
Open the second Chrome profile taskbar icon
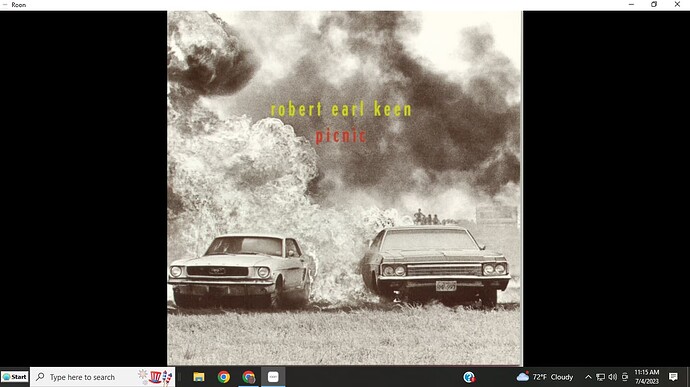249,377
